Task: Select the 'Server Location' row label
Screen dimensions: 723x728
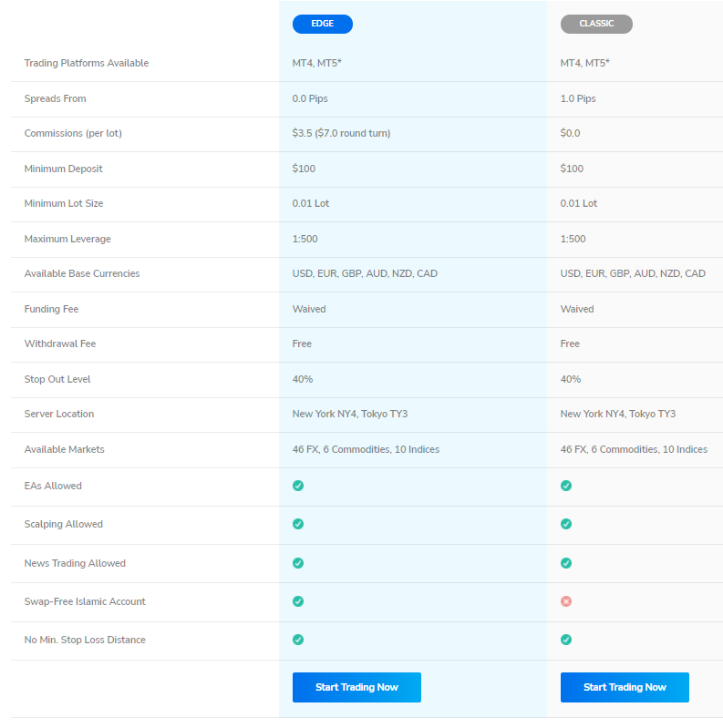Action: point(59,414)
